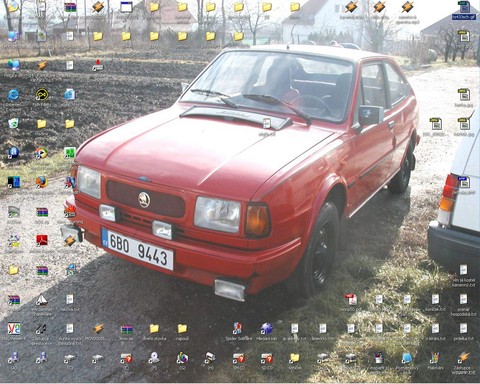Image resolution: width=480 pixels, height=384 pixels.
Task: Open the text file lying on car hood
Action: (x=266, y=124)
